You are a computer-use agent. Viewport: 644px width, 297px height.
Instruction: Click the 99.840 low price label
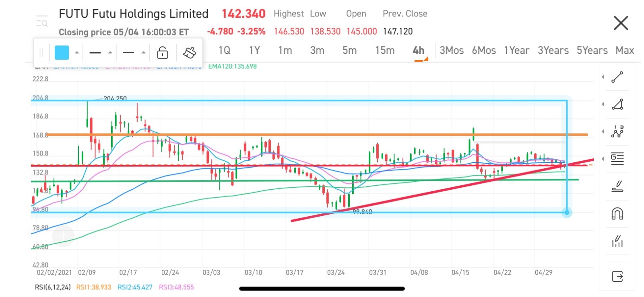(362, 212)
